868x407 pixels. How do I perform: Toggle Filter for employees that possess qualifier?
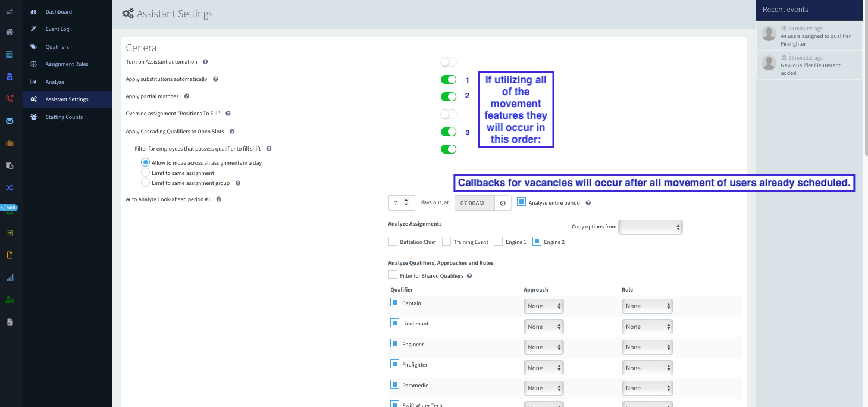coord(449,149)
